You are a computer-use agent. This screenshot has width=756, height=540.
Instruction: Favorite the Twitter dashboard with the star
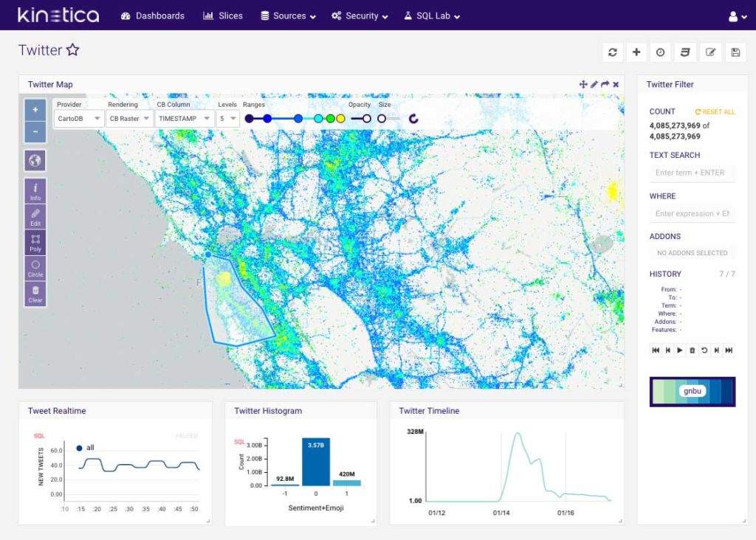[x=72, y=50]
